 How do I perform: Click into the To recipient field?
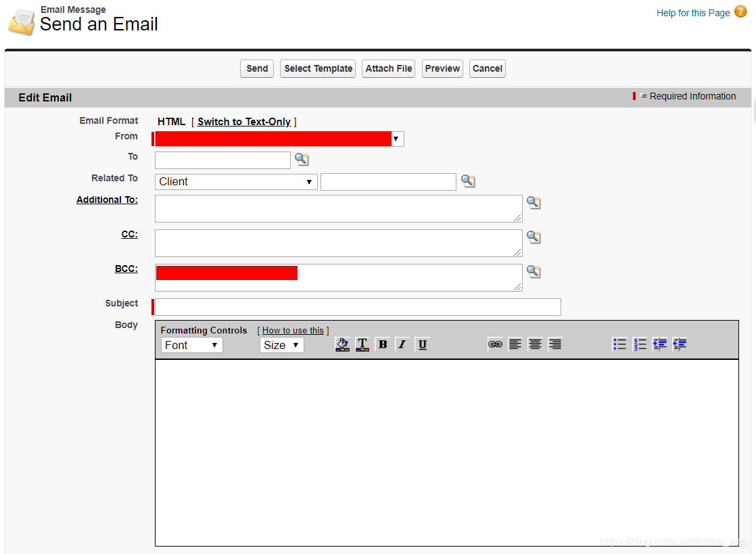click(x=222, y=160)
